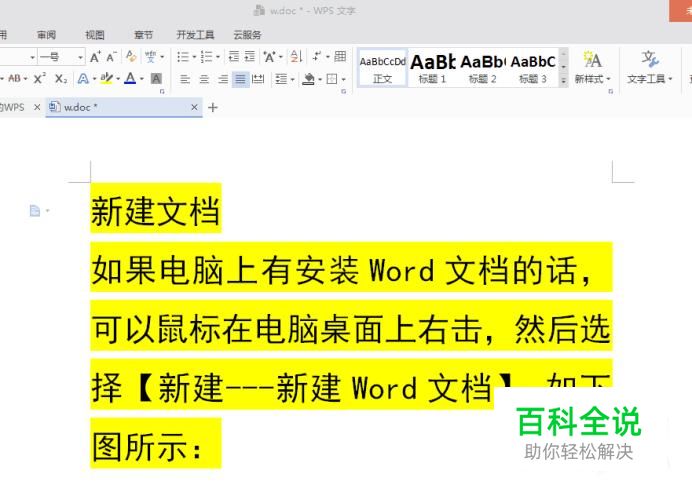Image resolution: width=692 pixels, height=496 pixels.
Task: Click the outlined A text effects icon
Action: coord(83,79)
